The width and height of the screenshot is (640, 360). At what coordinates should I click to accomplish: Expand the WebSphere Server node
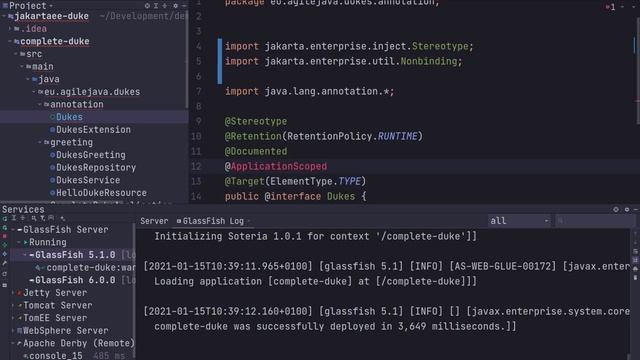[13, 331]
